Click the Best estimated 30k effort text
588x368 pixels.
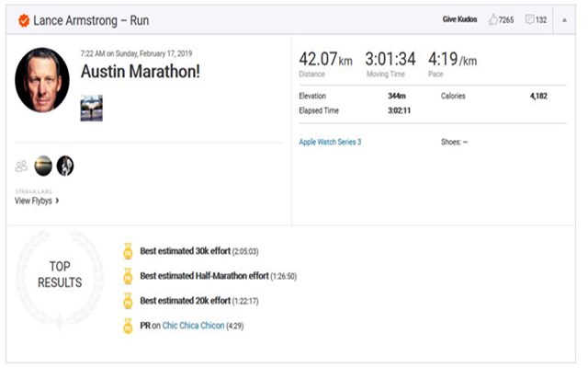[186, 251]
